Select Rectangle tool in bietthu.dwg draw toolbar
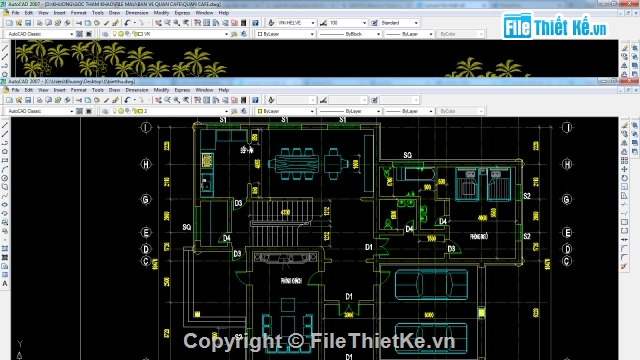 point(5,160)
